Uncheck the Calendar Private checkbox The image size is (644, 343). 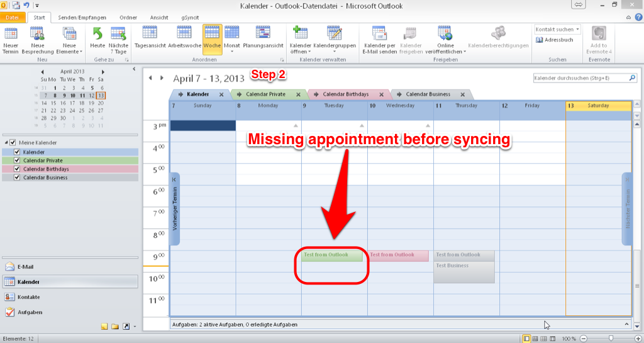pos(18,160)
